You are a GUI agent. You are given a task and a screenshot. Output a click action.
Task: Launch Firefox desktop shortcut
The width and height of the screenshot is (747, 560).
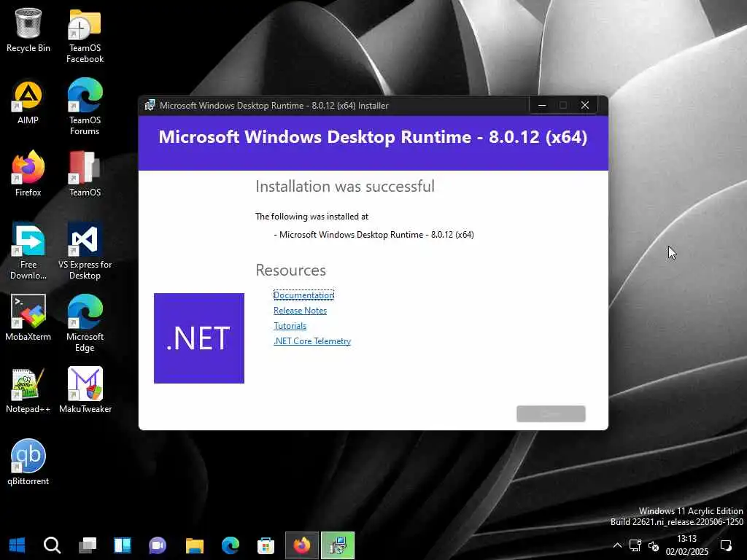(x=28, y=174)
